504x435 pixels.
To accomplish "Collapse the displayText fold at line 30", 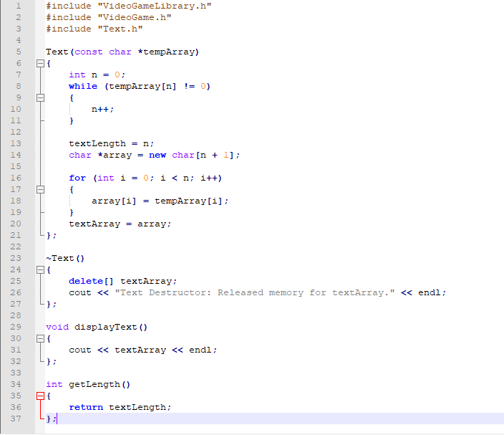I will [x=40, y=338].
